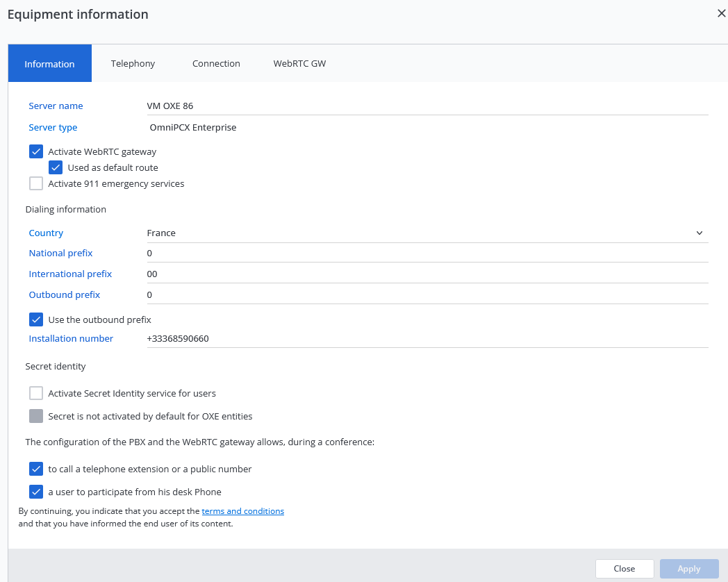728x582 pixels.
Task: Edit the Installation number field
Action: point(427,339)
